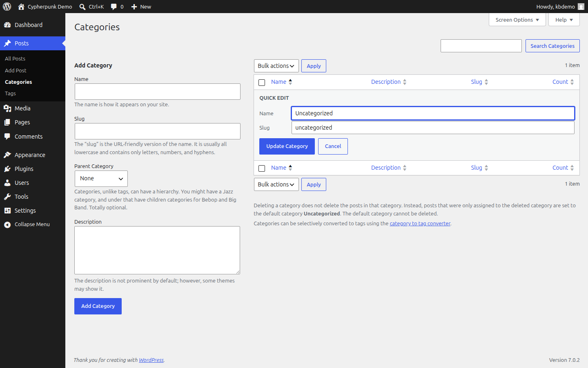
Task: Click sort arrows beside top Name column
Action: pyautogui.click(x=290, y=82)
